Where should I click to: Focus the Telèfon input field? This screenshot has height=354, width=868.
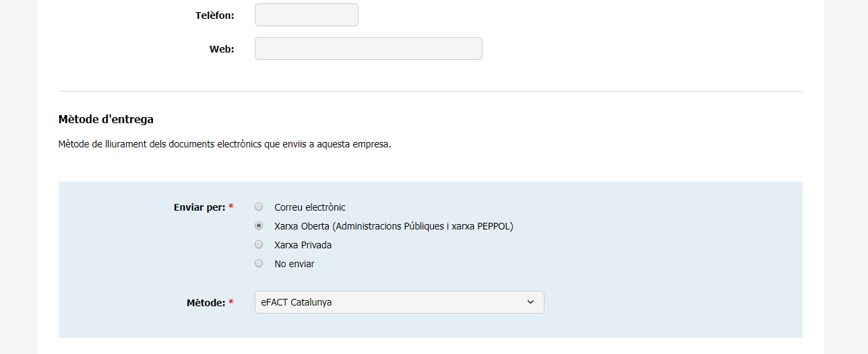(306, 15)
